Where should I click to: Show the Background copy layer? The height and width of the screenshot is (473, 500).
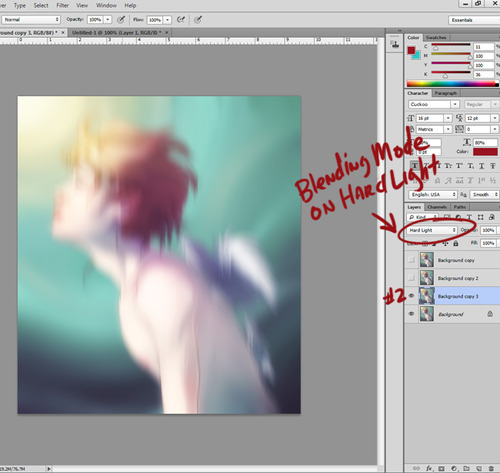411,260
